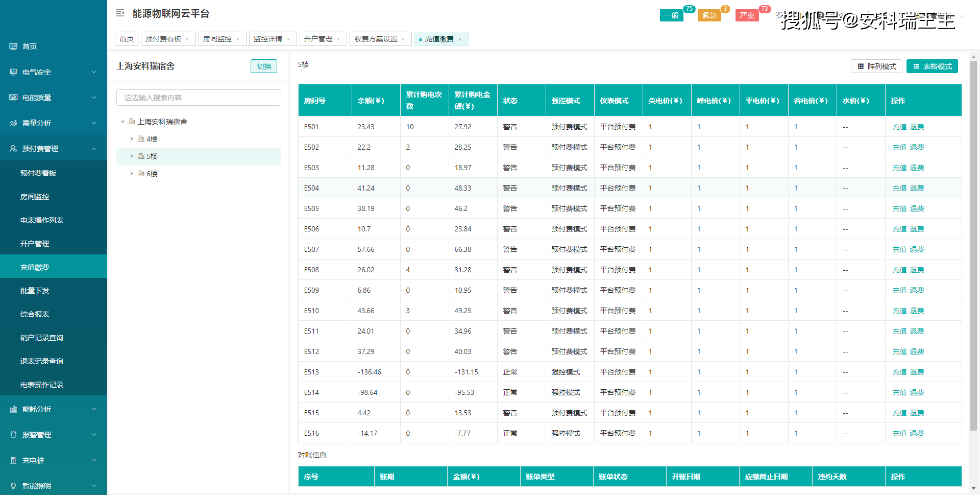The image size is (980, 495).
Task: Click the E504 room number cell
Action: pos(325,188)
